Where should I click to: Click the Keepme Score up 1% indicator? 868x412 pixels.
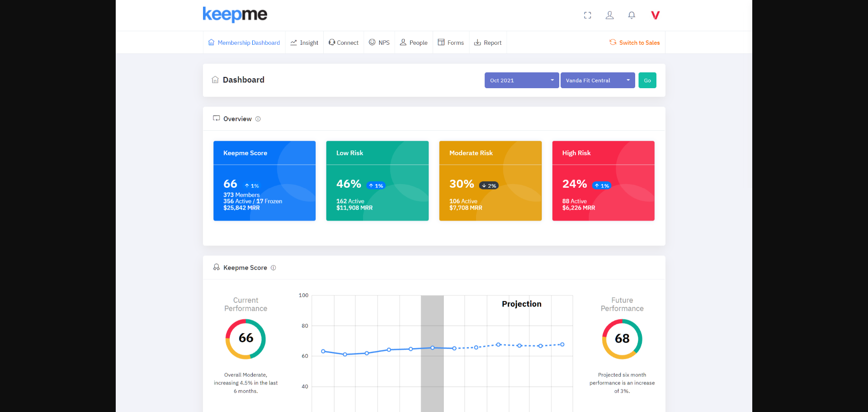252,185
